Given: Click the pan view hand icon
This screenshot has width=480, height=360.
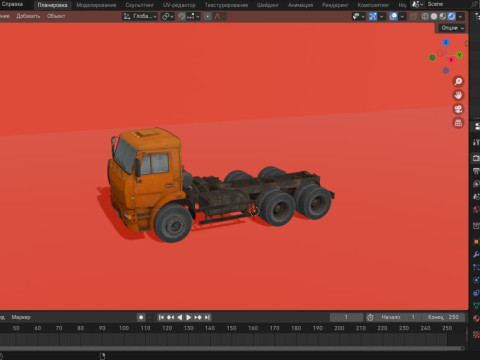Looking at the screenshot, I should pos(458,95).
